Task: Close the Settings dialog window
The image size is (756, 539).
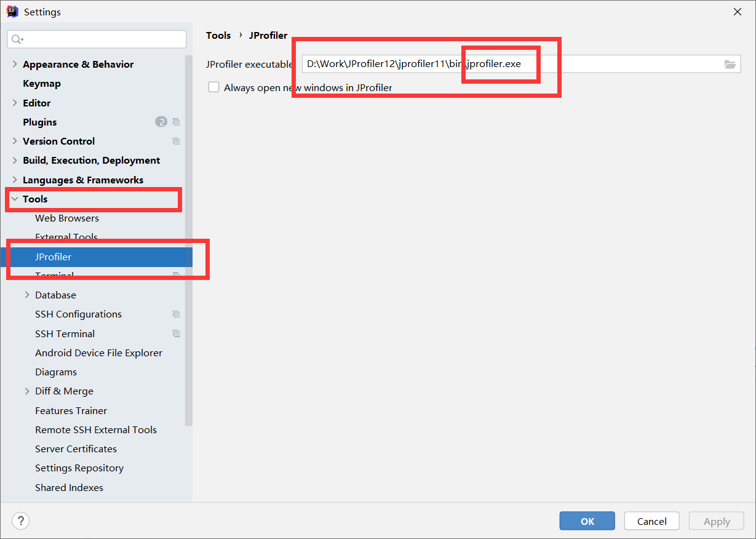Action: point(737,12)
